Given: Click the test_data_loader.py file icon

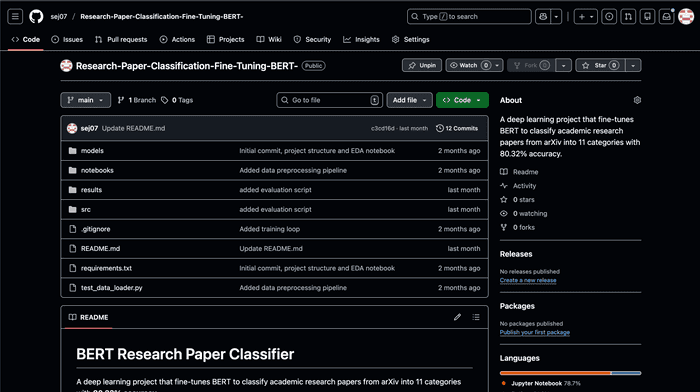Looking at the screenshot, I should coord(72,288).
